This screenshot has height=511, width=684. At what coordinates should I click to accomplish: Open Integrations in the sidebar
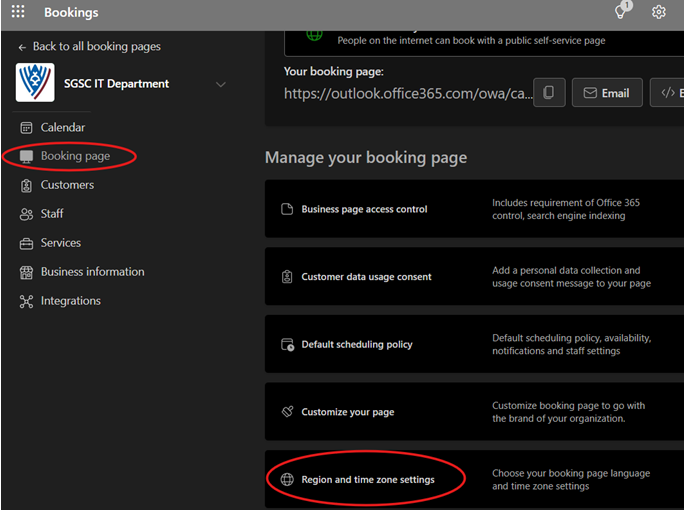click(x=70, y=301)
